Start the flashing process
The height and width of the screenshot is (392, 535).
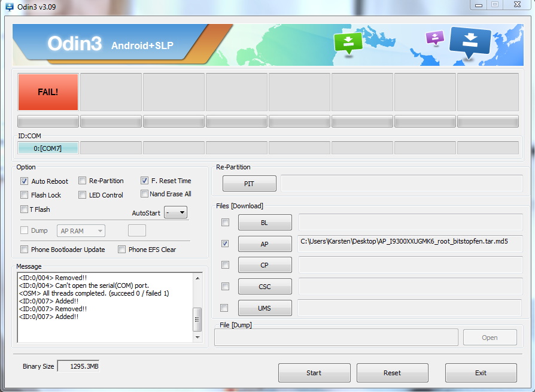[314, 373]
